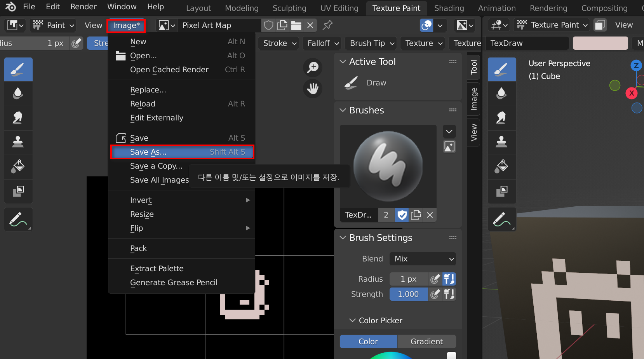Toggle fake user shield for Pixel Art Map
Image resolution: width=644 pixels, height=359 pixels.
268,25
